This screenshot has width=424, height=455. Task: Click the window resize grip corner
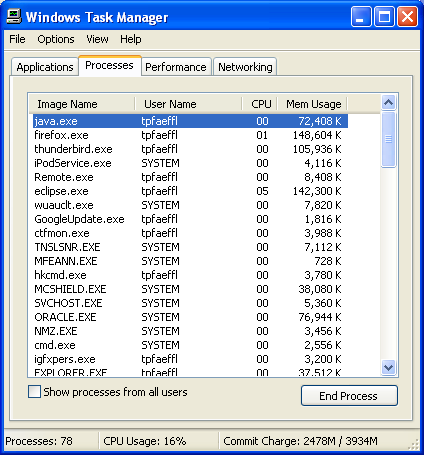point(414,444)
